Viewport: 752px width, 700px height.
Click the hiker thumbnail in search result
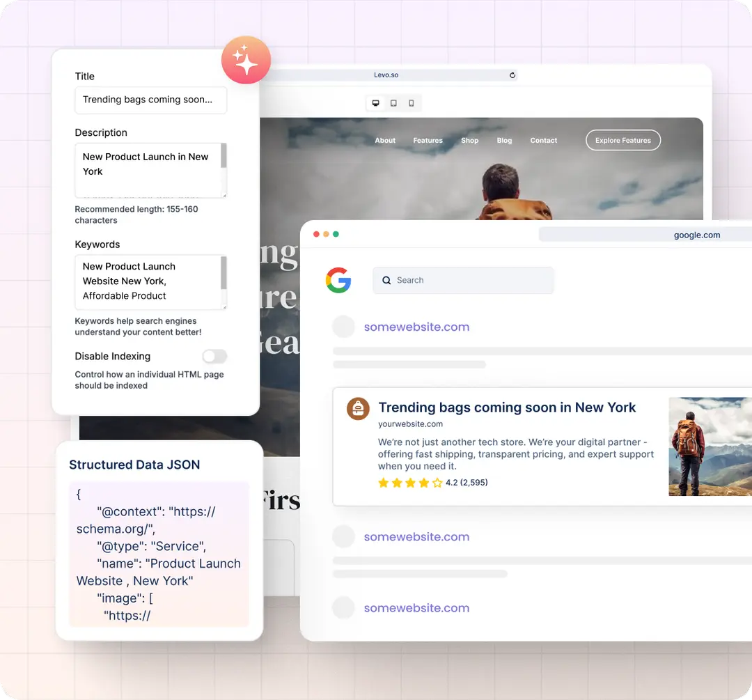(x=710, y=446)
